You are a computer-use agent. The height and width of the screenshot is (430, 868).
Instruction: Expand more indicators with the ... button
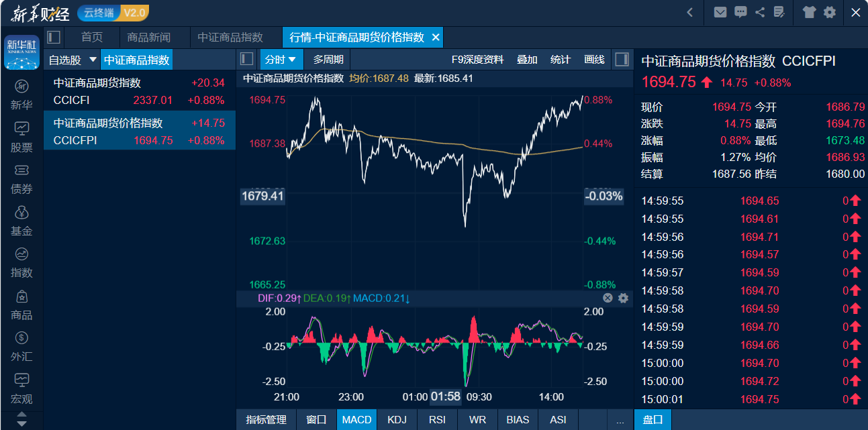pos(620,420)
